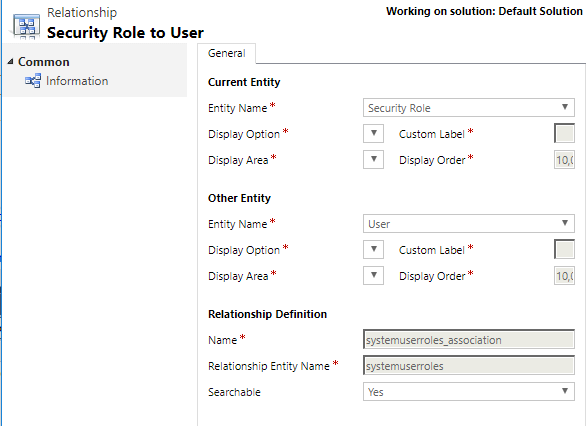The height and width of the screenshot is (426, 588).
Task: Open Other Entity Display Option dropdown
Action: pyautogui.click(x=373, y=249)
